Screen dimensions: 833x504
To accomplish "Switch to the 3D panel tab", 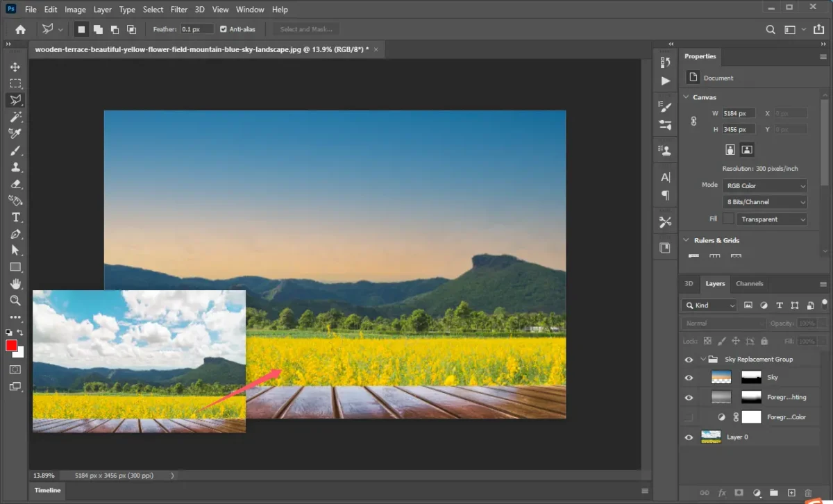I will click(x=689, y=284).
